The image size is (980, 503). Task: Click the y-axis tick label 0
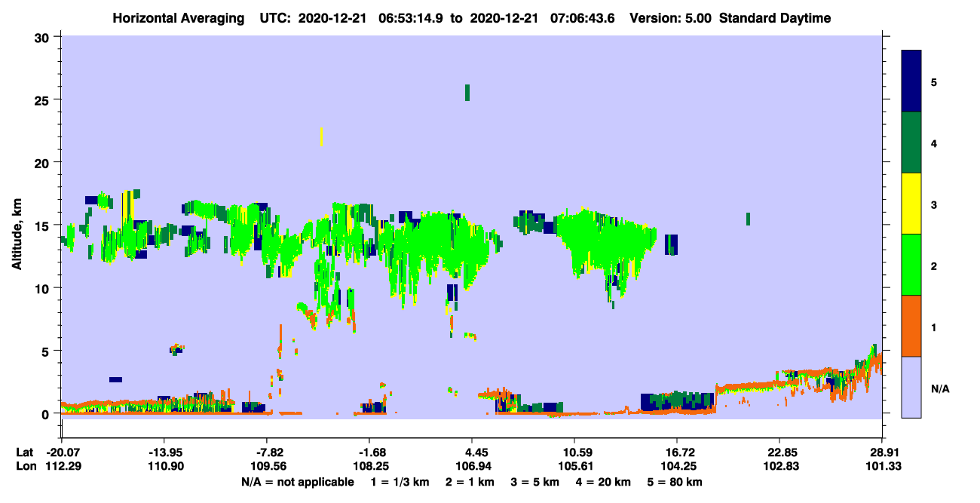47,414
